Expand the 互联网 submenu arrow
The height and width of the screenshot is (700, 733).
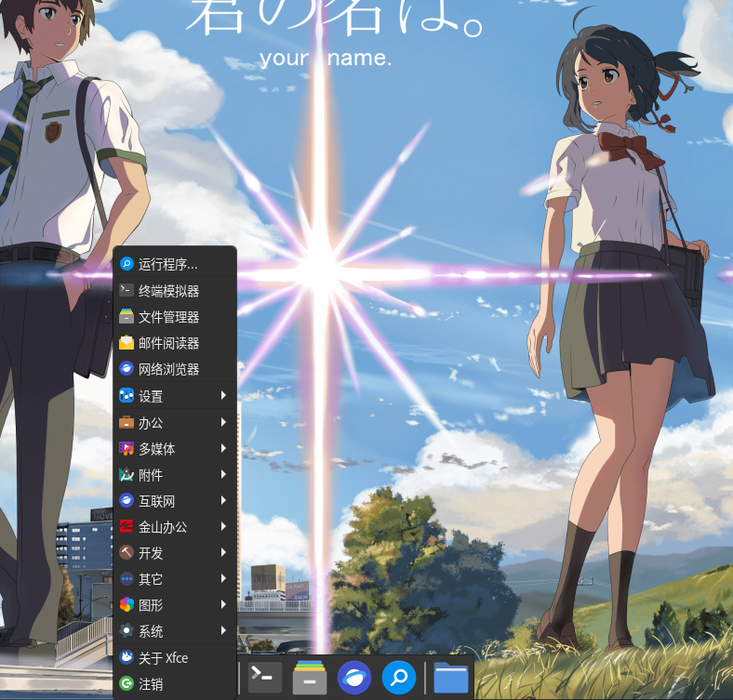(223, 501)
